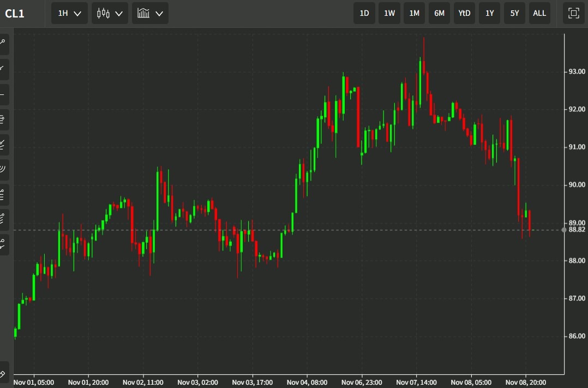Click the Nov 04, 08:00 time label

point(307,383)
